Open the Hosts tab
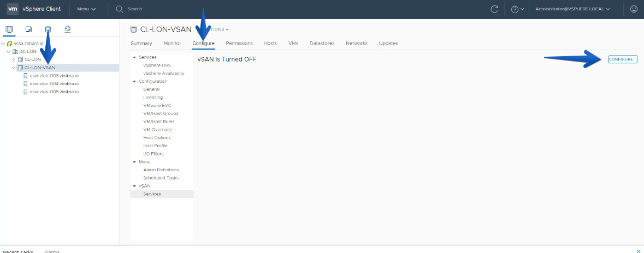Screen dimensions: 644x253 point(270,43)
